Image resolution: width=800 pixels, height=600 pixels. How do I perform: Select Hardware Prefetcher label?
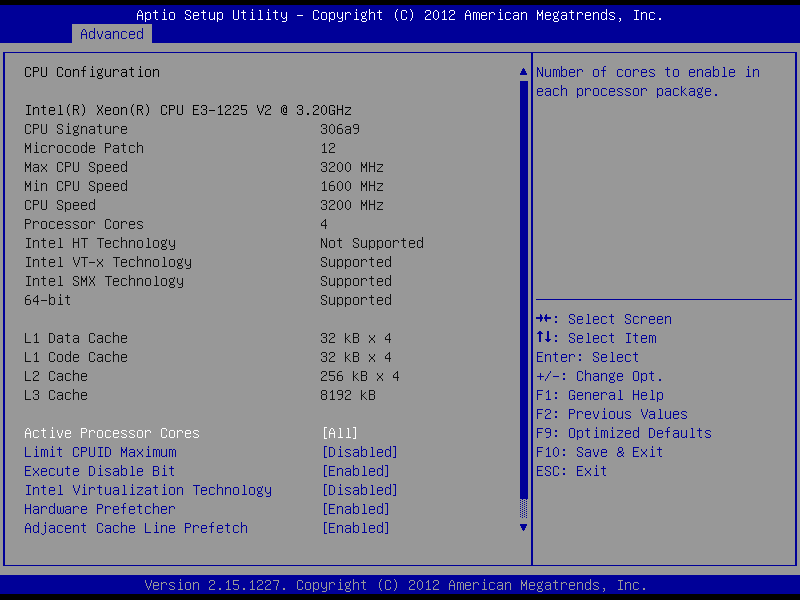coord(99,509)
